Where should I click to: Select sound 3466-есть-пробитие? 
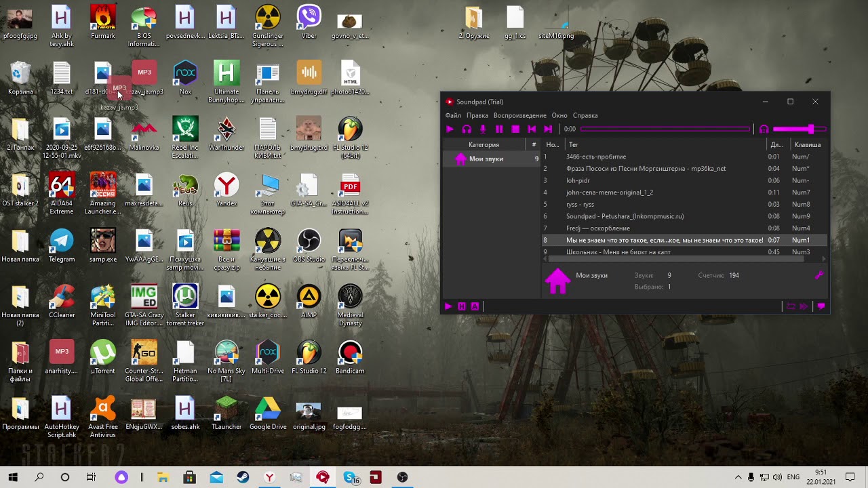point(684,157)
